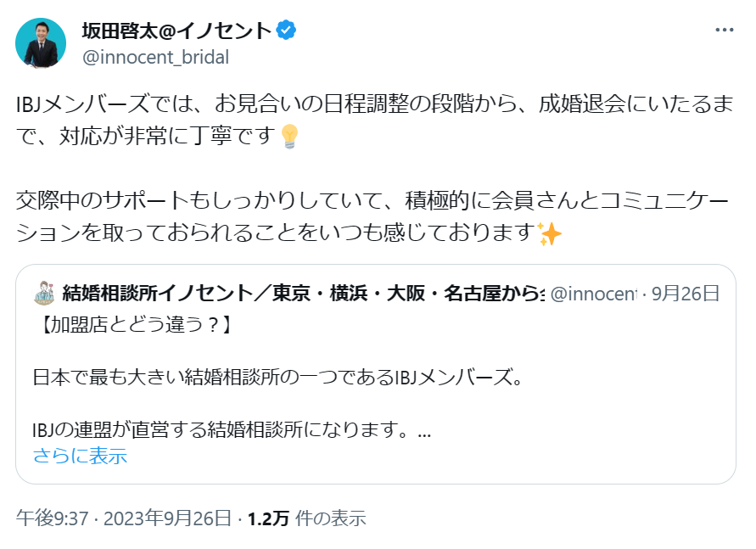Open the 坂田啓太@イノセント display name

point(176,31)
